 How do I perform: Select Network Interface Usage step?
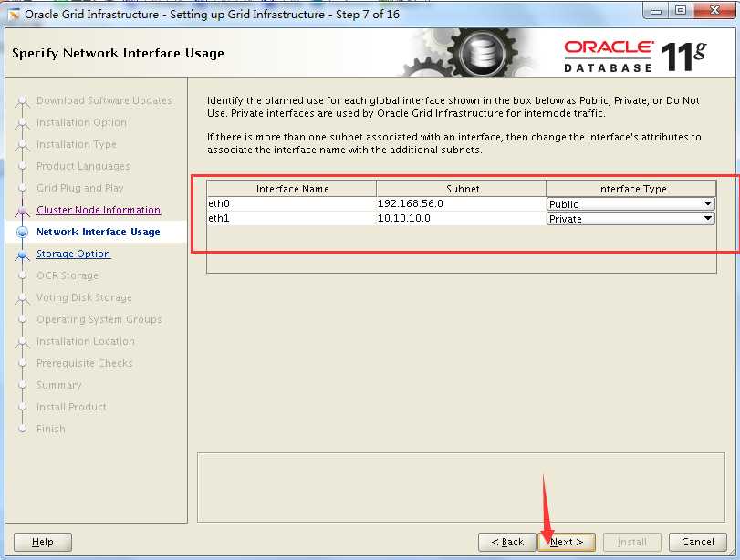pos(99,232)
